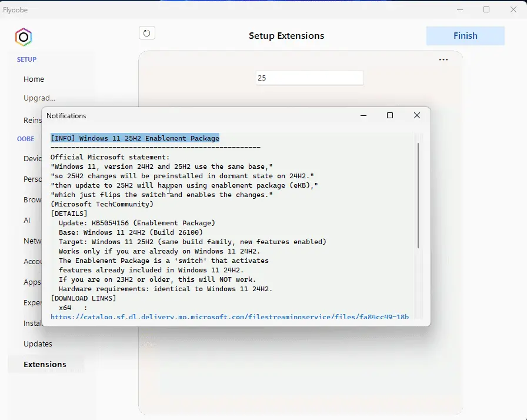
Task: Close the Flyoobe main window
Action: (x=513, y=10)
